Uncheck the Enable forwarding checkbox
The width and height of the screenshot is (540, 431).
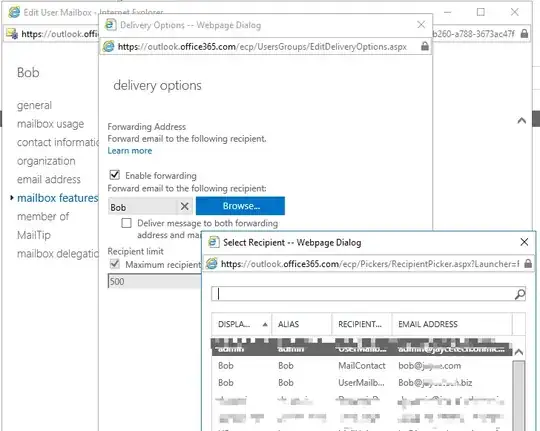pyautogui.click(x=115, y=175)
